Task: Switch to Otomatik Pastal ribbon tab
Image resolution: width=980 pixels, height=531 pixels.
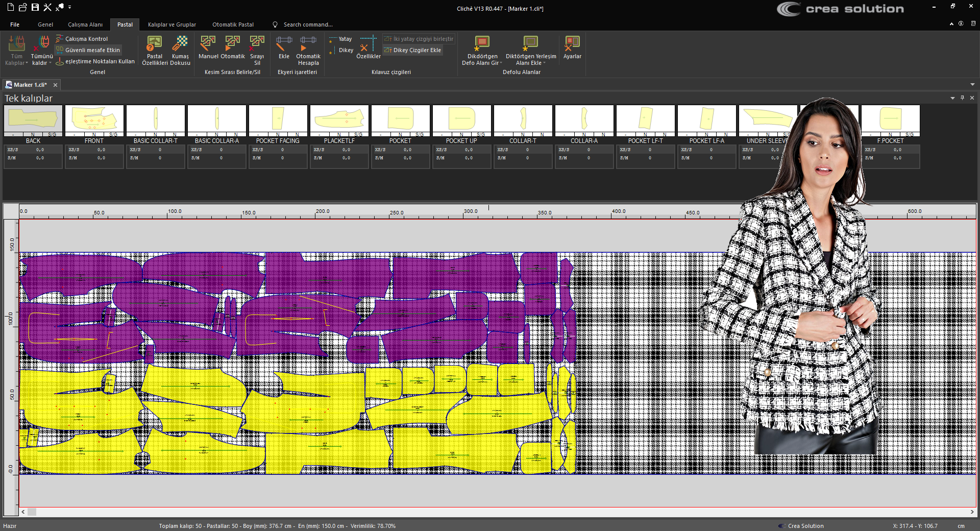Action: pos(233,25)
